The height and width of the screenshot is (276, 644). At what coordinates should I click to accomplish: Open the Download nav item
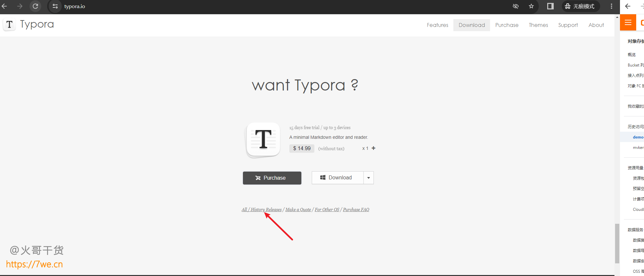coord(472,25)
